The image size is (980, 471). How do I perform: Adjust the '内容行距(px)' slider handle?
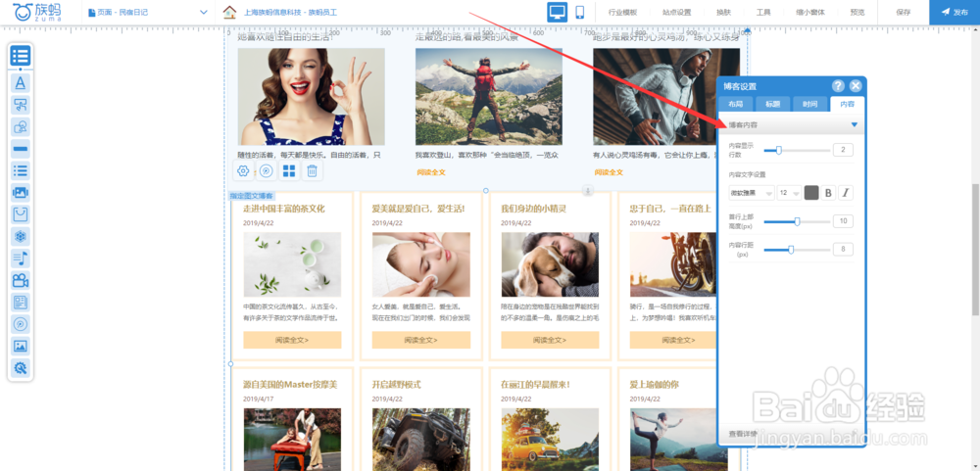coord(791,250)
